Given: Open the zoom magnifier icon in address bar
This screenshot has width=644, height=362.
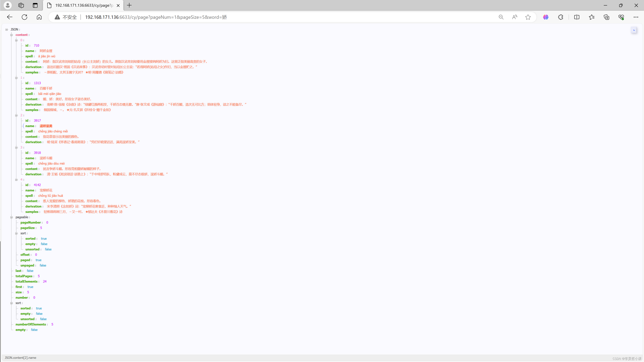Looking at the screenshot, I should [501, 17].
